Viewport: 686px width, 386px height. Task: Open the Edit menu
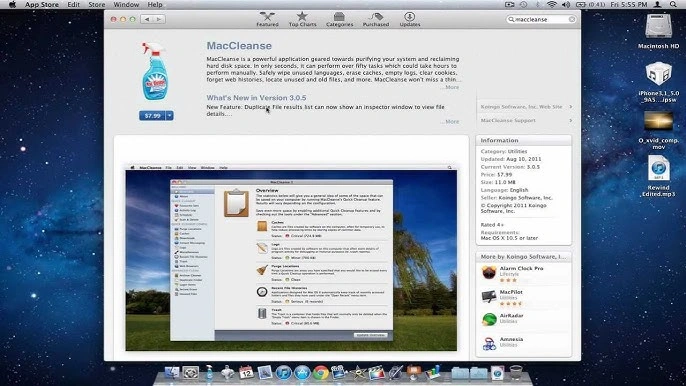coord(74,4)
